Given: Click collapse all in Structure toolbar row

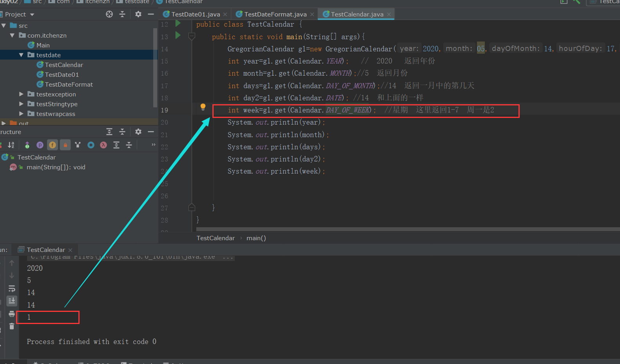Looking at the screenshot, I should 129,145.
